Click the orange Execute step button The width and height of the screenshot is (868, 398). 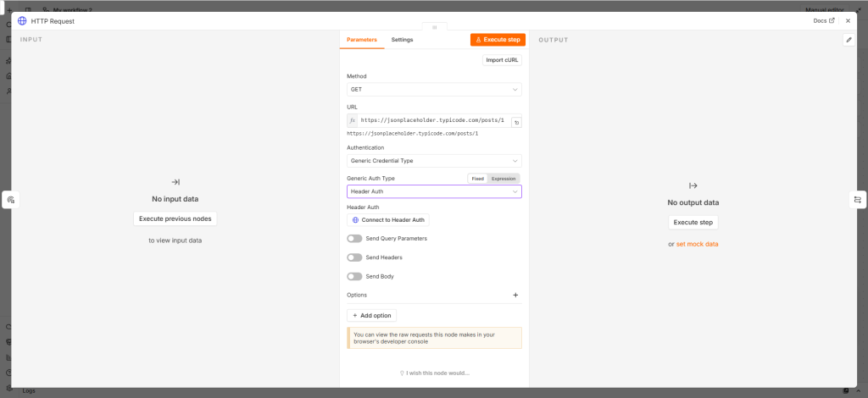click(x=498, y=40)
